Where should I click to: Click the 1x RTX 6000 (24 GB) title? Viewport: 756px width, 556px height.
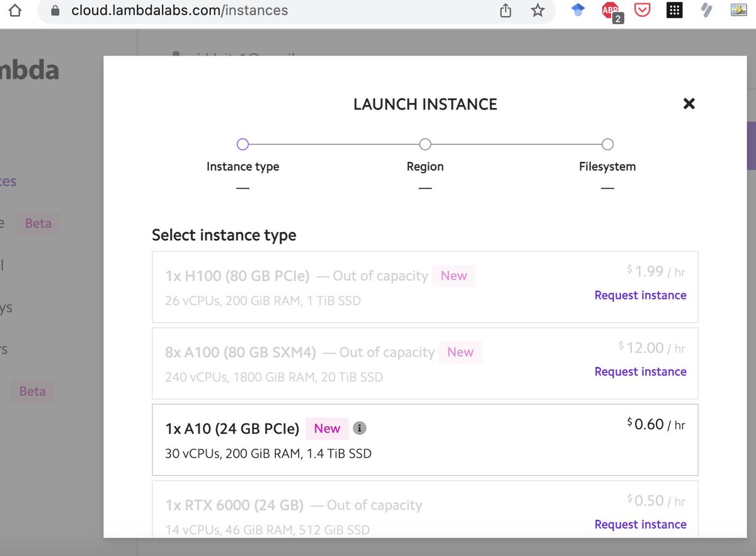234,505
